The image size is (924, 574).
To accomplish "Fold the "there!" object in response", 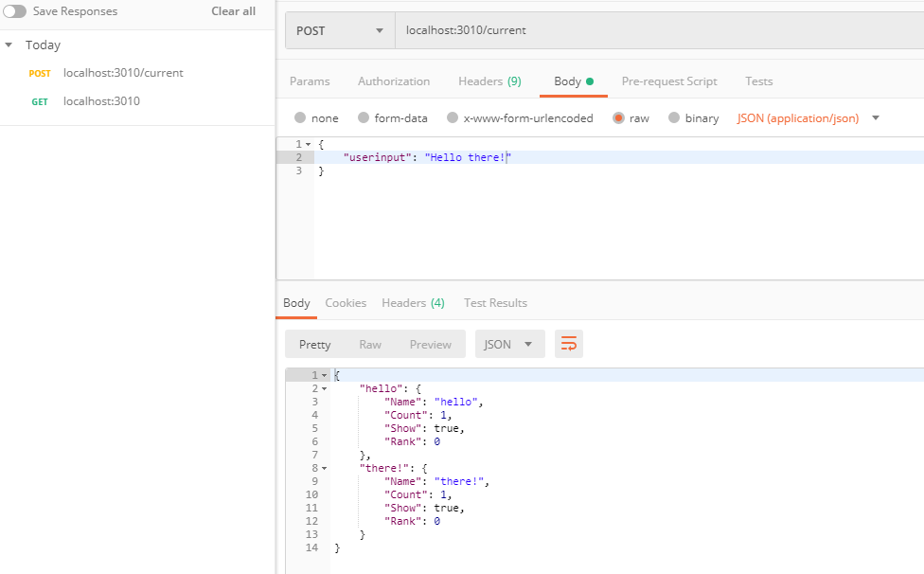I will pos(324,469).
